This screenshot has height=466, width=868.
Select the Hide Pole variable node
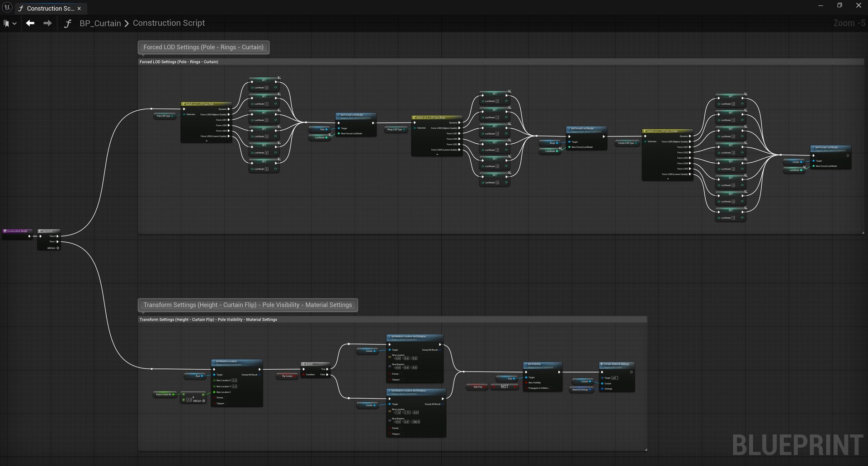point(477,387)
